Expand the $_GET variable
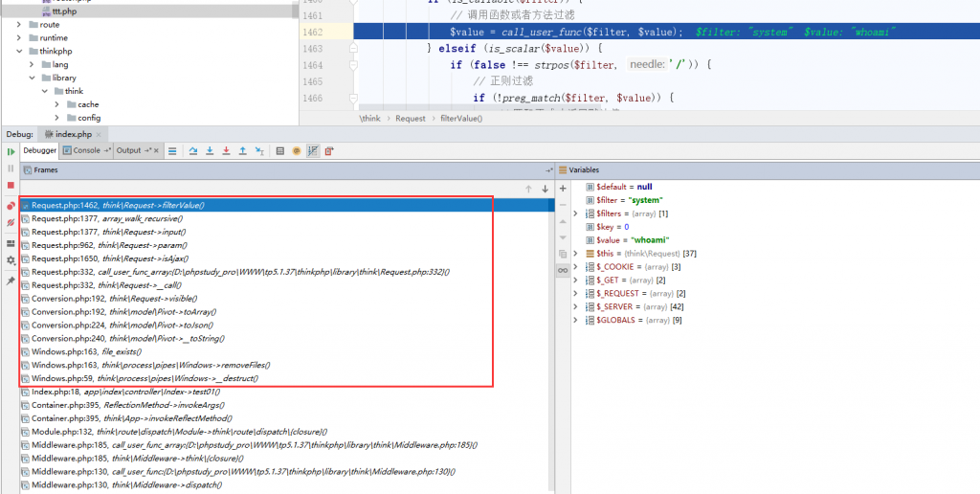Viewport: 980px width, 494px height. (575, 281)
